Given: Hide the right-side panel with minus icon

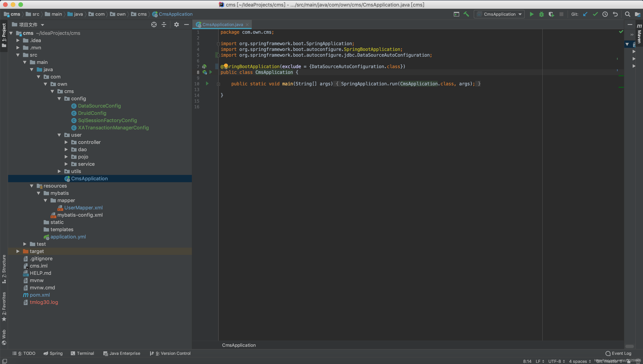Looking at the screenshot, I should pyautogui.click(x=630, y=24).
